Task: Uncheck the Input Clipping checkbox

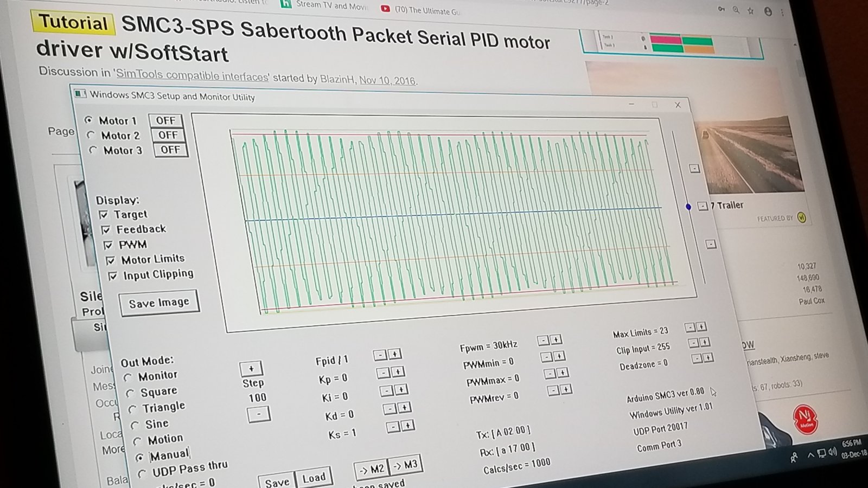Action: 113,276
